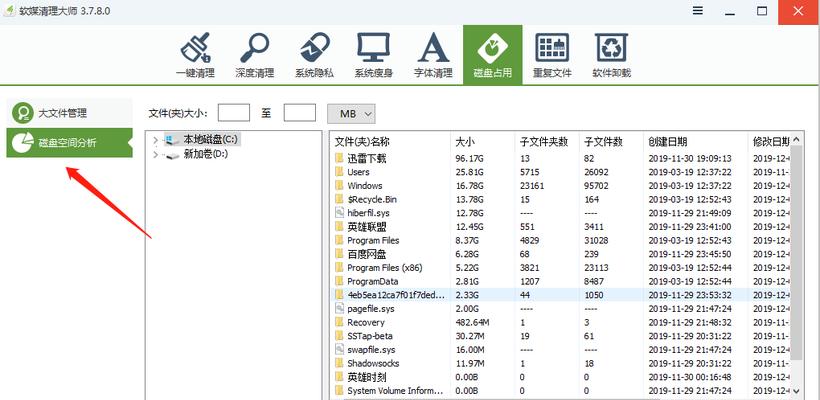The image size is (820, 400).
Task: Click the maximum file size input box
Action: 300,113
